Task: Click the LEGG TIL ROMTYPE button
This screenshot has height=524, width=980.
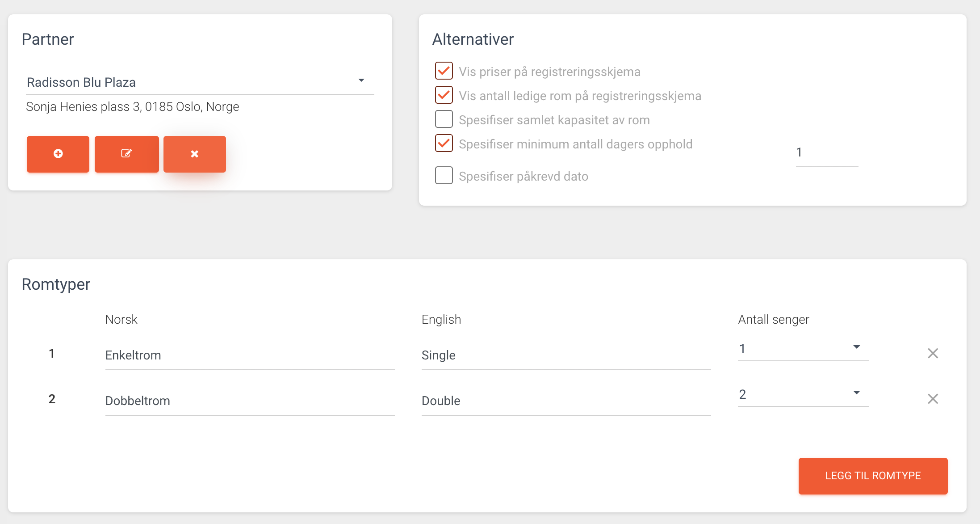Action: point(873,476)
